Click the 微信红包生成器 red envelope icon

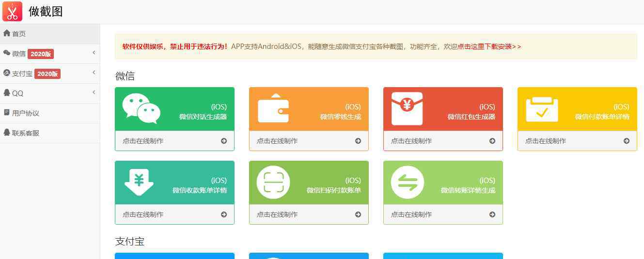coord(407,109)
